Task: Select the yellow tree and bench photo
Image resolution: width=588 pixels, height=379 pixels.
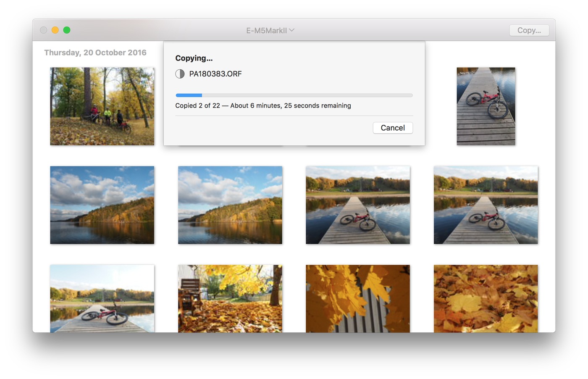Action: [x=230, y=298]
